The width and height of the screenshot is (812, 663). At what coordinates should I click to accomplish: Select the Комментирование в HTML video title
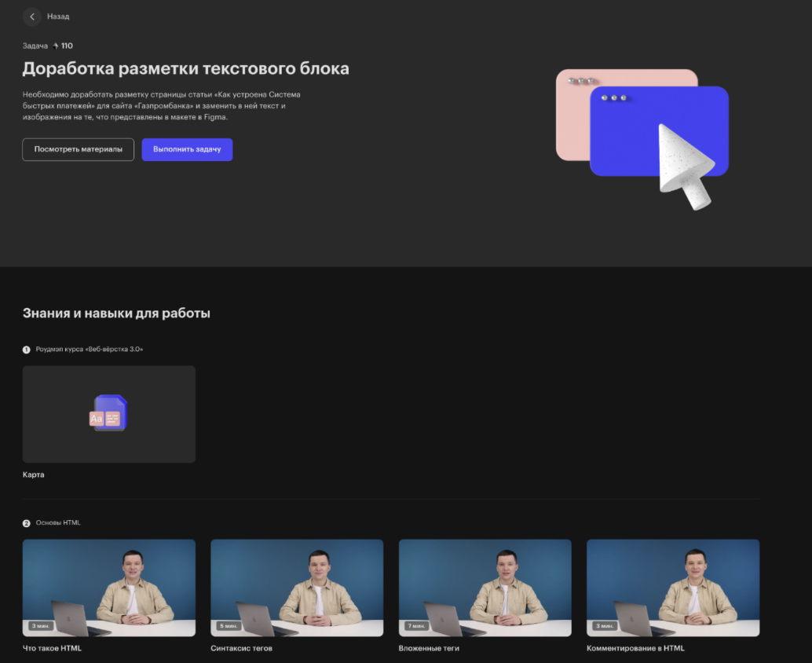tap(636, 648)
